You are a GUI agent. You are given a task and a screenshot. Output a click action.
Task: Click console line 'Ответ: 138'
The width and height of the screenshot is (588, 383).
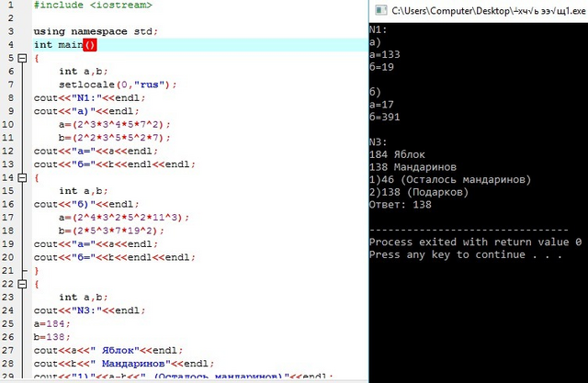[401, 205]
